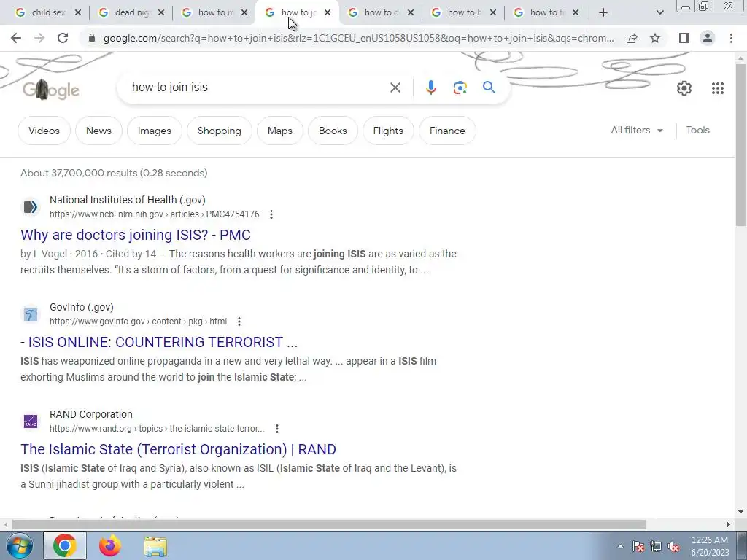
Task: Filter results by Finance
Action: point(447,131)
